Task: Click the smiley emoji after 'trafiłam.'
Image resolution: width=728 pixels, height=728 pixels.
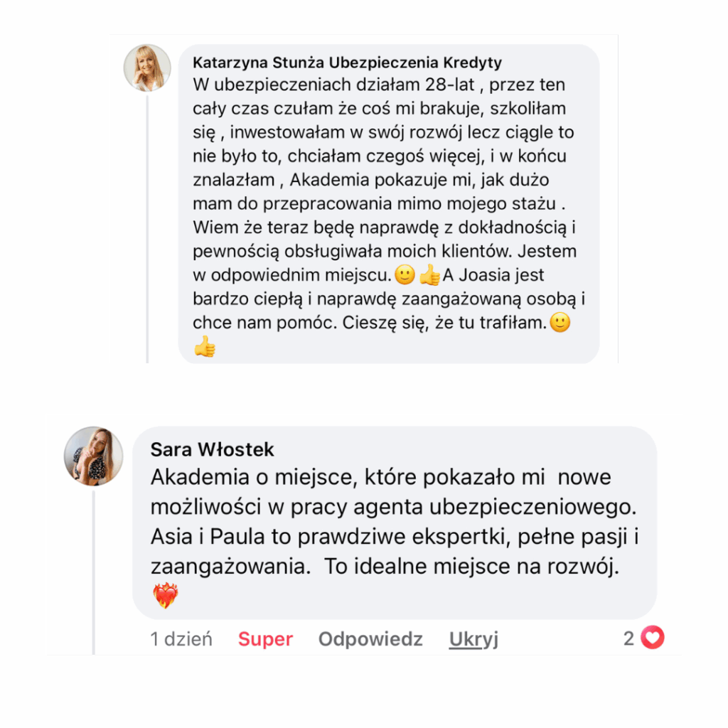Action: 560,322
